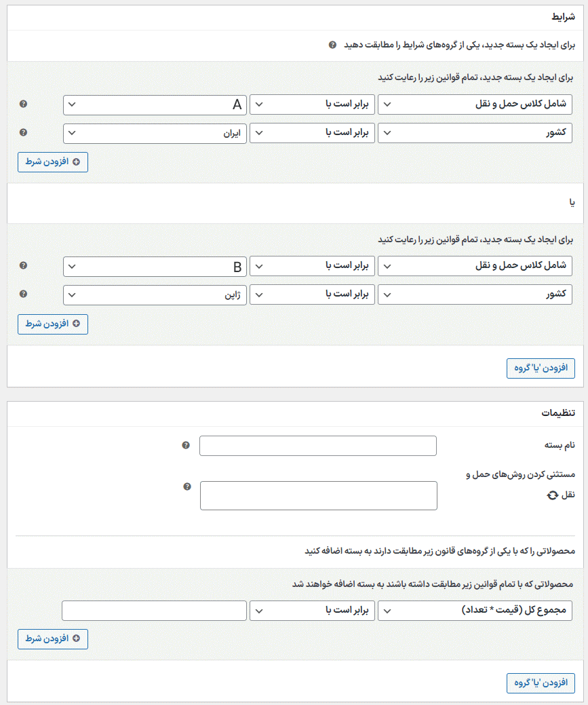Open country value dropdown showing ایران
588x705 pixels.
click(x=155, y=134)
